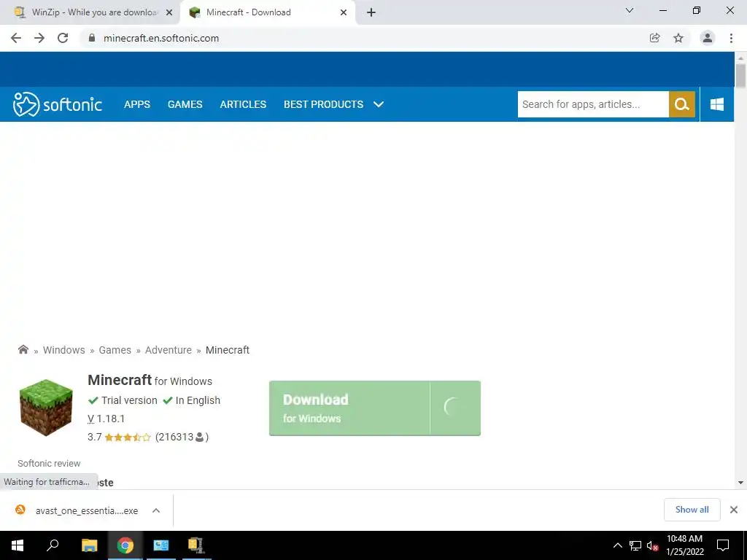Open File Explorer from the taskbar

click(89, 545)
